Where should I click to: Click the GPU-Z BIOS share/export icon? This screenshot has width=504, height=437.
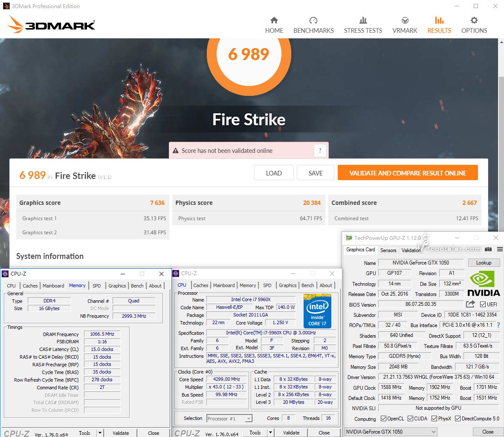tap(471, 304)
